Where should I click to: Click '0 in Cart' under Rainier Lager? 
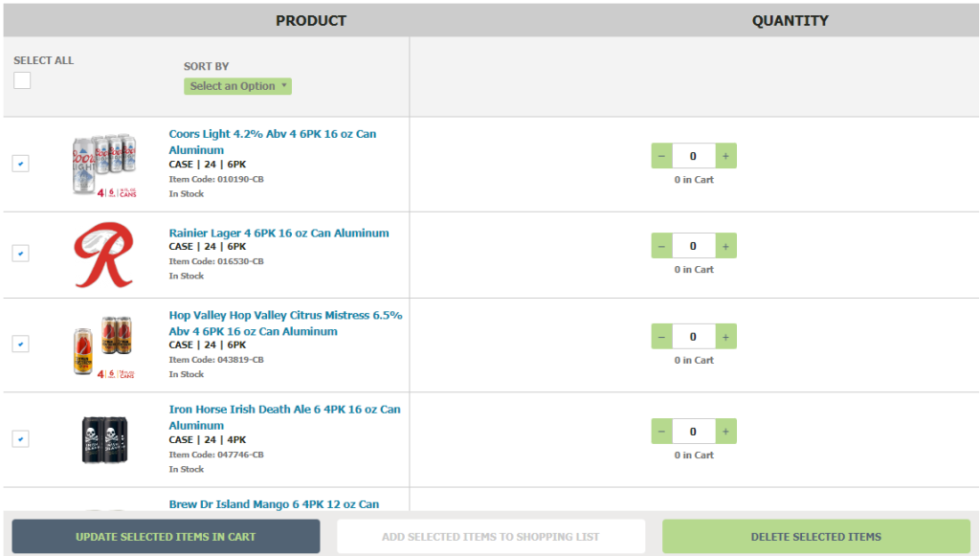tap(694, 270)
